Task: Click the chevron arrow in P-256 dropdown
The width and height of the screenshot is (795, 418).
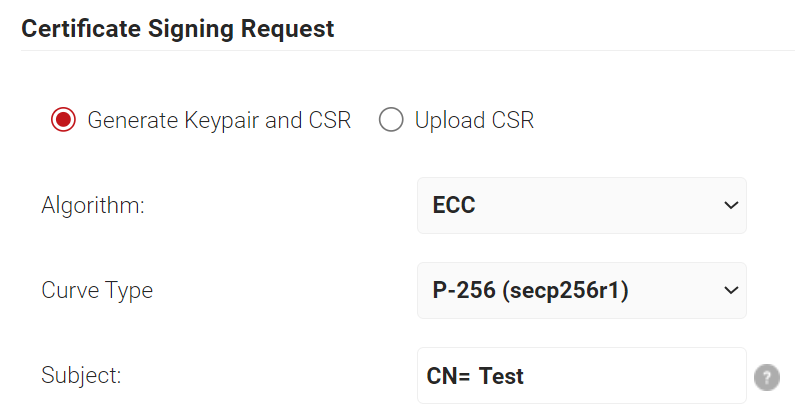Action: tap(731, 291)
